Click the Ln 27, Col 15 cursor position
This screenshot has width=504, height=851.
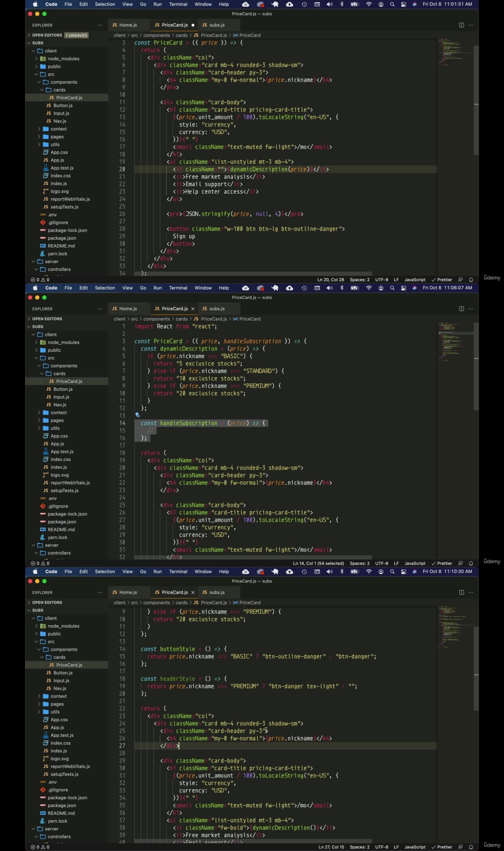pos(331,847)
